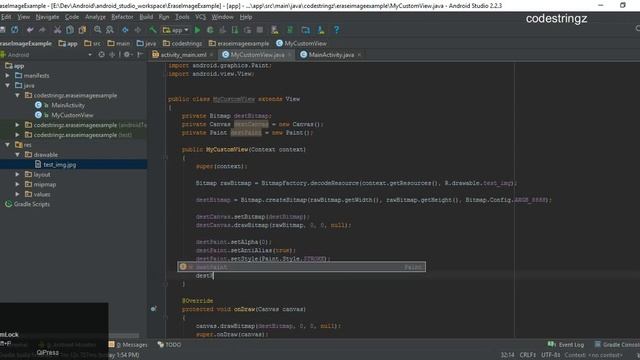Click the Cut scissors icon

57,30
